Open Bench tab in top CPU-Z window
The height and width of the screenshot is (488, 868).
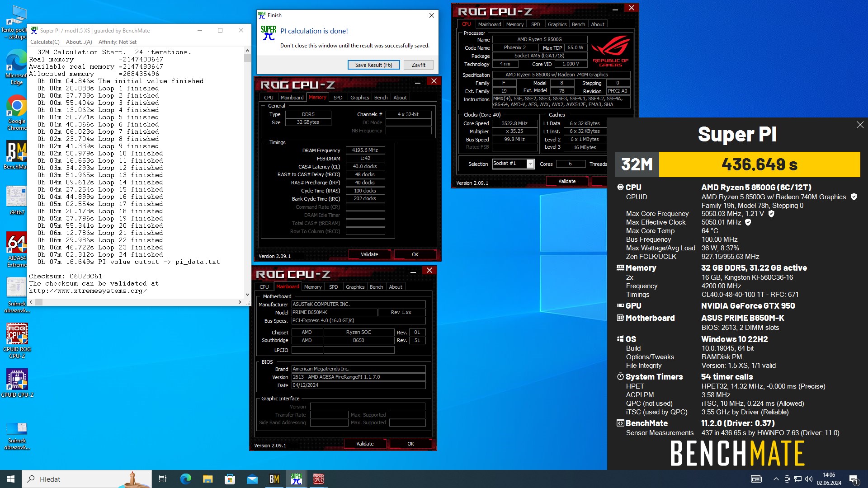[x=578, y=24]
